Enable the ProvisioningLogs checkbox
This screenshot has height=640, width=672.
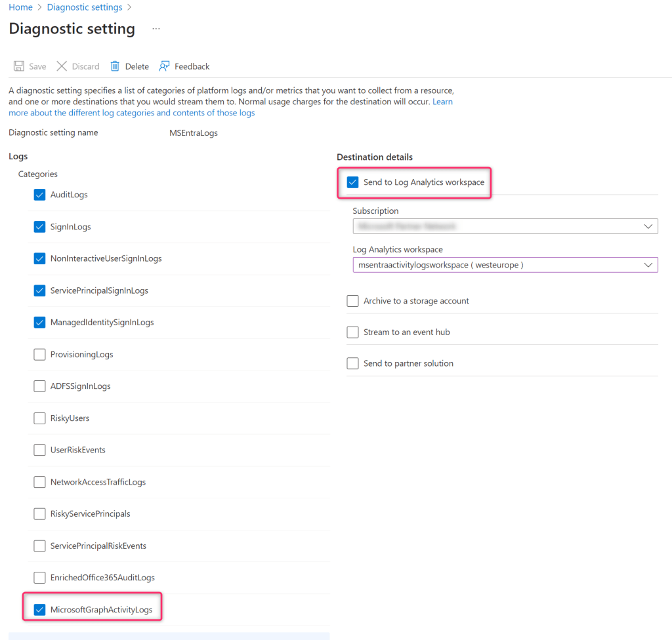click(39, 355)
